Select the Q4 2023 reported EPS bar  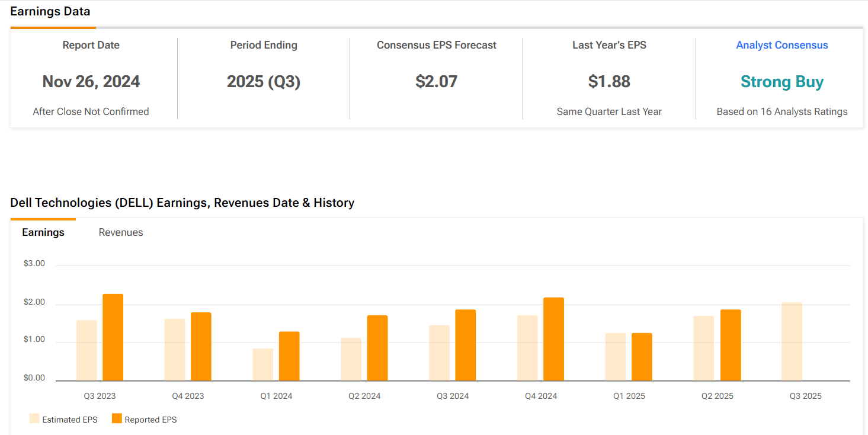[x=201, y=347]
